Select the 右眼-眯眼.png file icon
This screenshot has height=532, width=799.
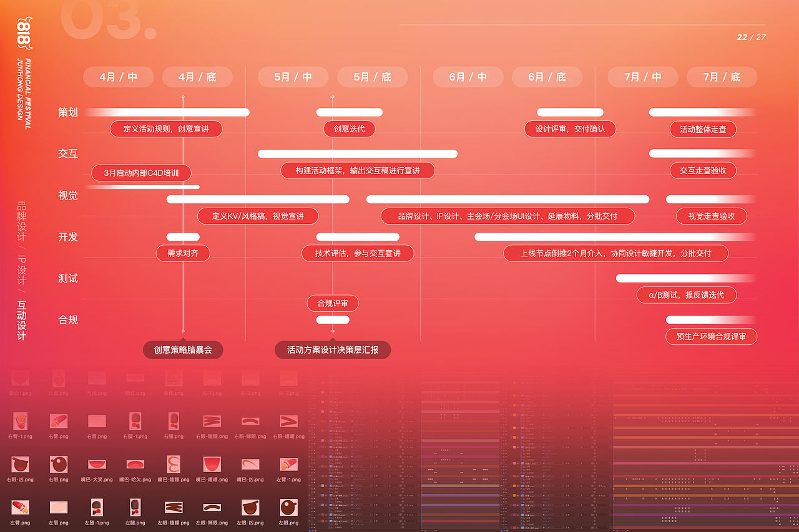[250, 421]
